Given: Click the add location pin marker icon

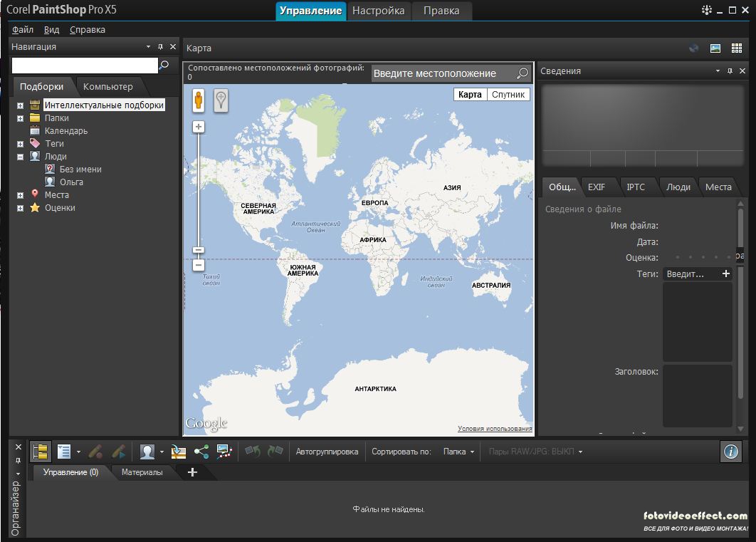Looking at the screenshot, I should (x=221, y=100).
